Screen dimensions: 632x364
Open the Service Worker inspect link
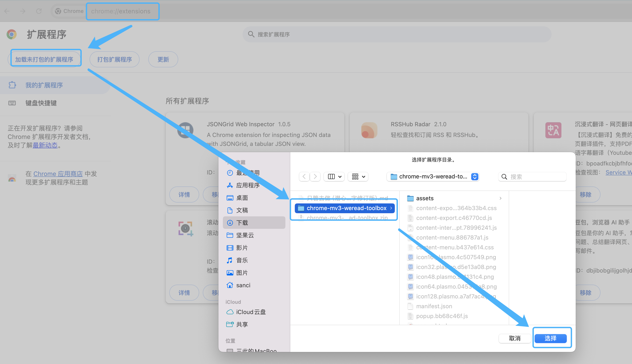click(618, 172)
